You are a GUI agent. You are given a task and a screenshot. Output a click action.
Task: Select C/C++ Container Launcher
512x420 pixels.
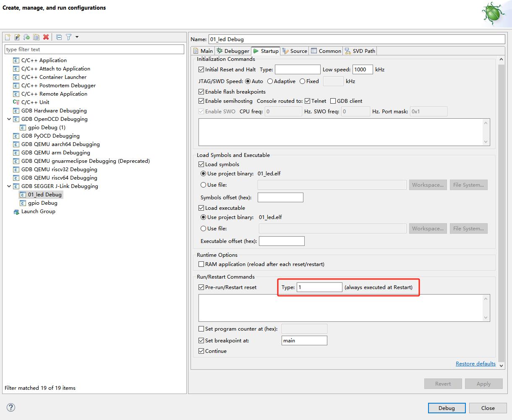point(54,77)
